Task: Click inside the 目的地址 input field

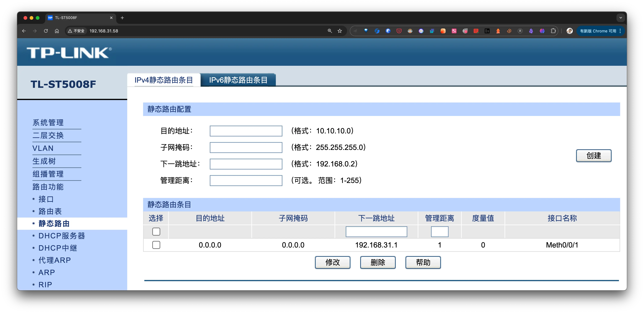Action: [x=246, y=131]
